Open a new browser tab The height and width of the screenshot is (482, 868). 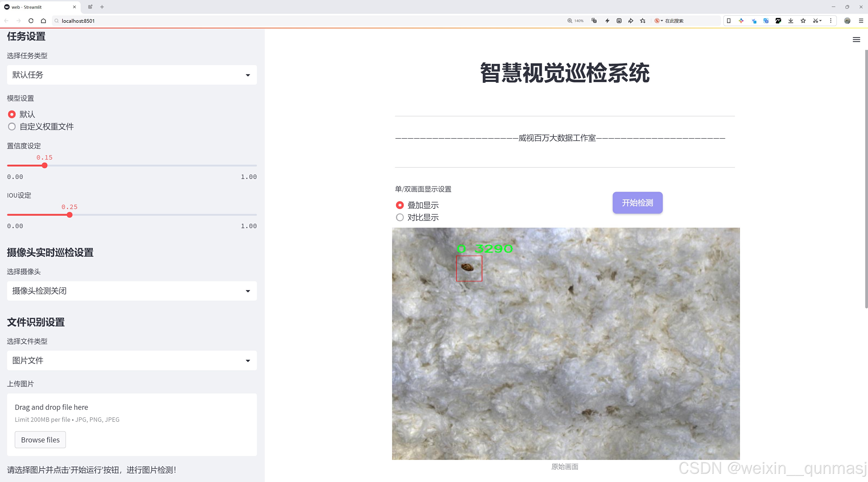click(102, 7)
